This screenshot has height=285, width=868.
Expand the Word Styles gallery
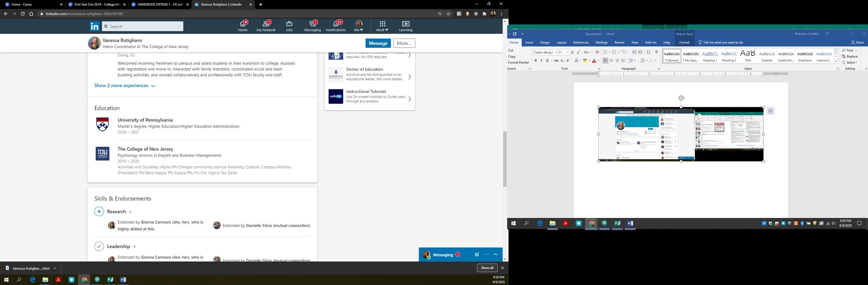coord(836,61)
